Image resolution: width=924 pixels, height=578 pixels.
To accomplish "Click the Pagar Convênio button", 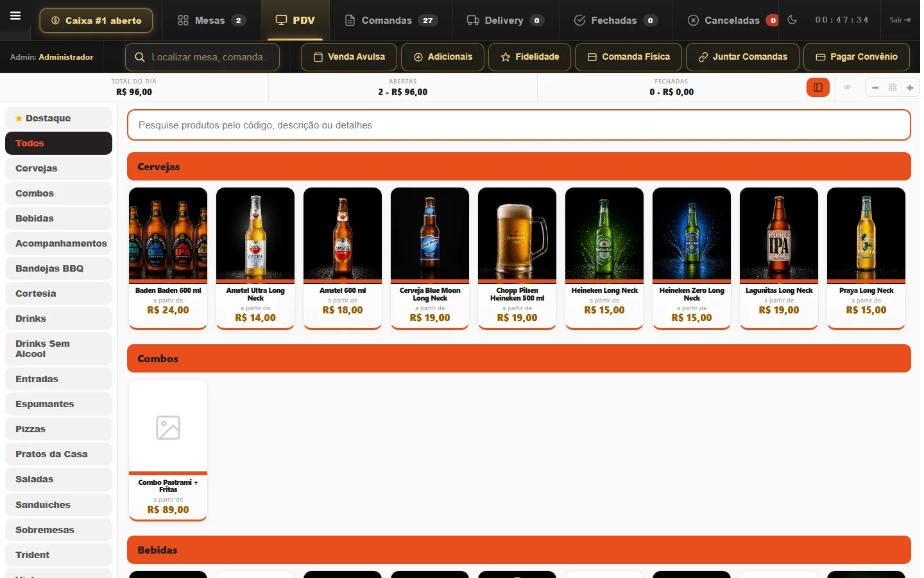I will point(857,57).
